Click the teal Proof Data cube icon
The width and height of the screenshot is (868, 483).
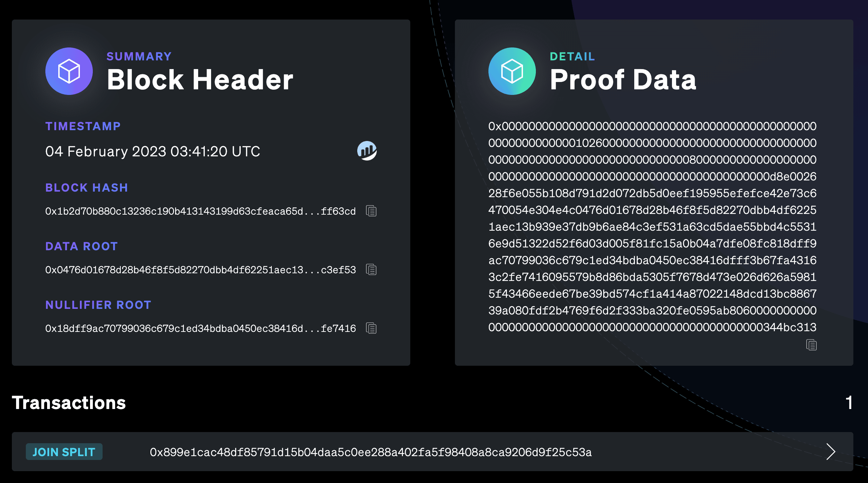pyautogui.click(x=512, y=71)
